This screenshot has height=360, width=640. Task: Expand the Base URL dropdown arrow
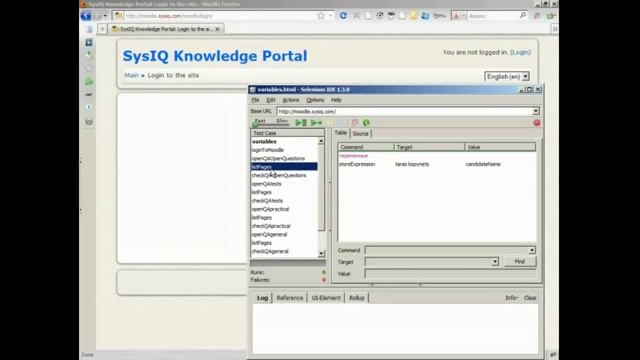coord(536,111)
